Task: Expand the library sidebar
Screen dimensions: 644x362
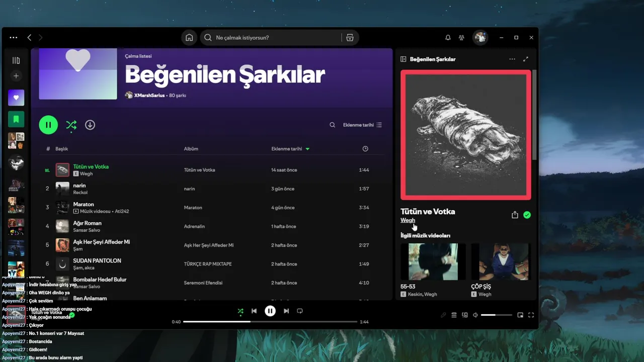Action: point(16,60)
